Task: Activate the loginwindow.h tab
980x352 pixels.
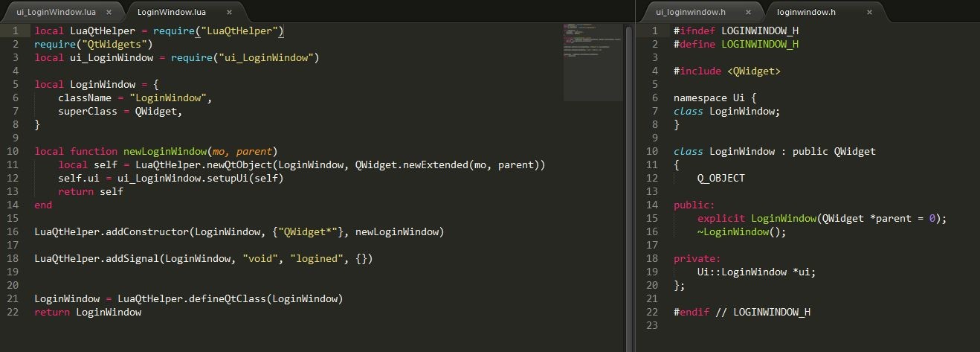Action: [806, 13]
